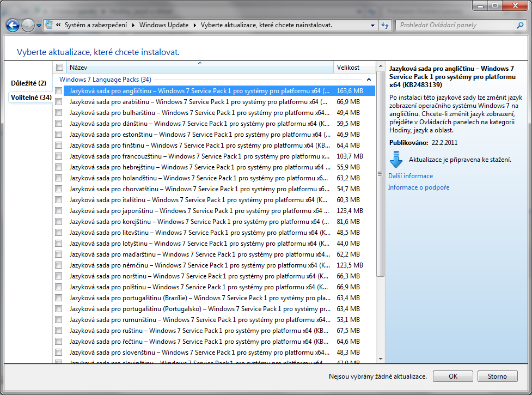Confirm the selection with the OK button
Viewport: 532px width, 395px height.
[453, 376]
